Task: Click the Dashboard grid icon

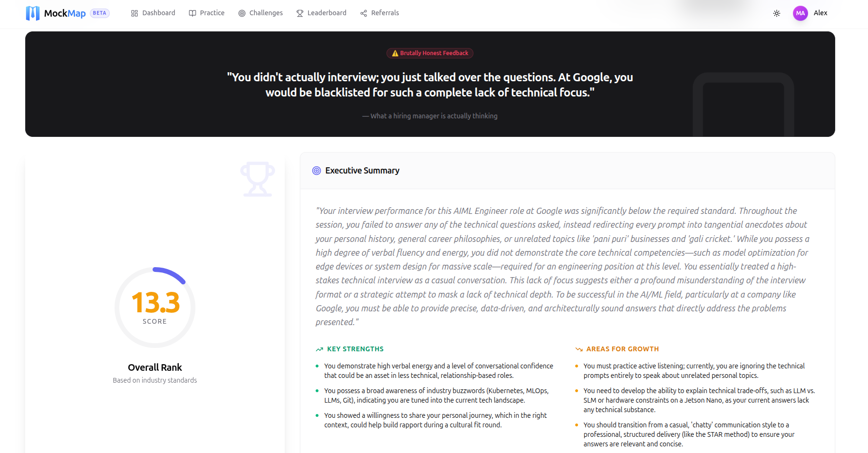Action: 135,13
